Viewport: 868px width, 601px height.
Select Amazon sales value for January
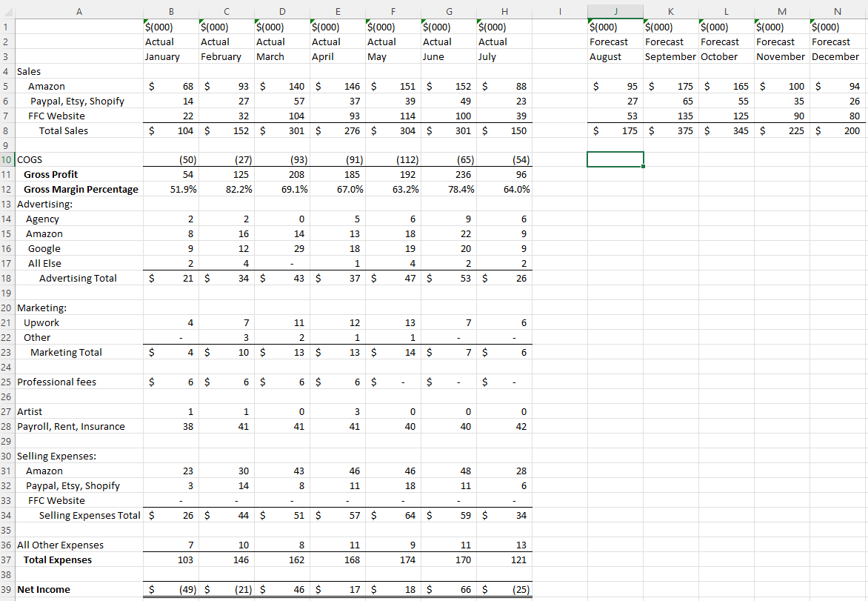[x=171, y=86]
